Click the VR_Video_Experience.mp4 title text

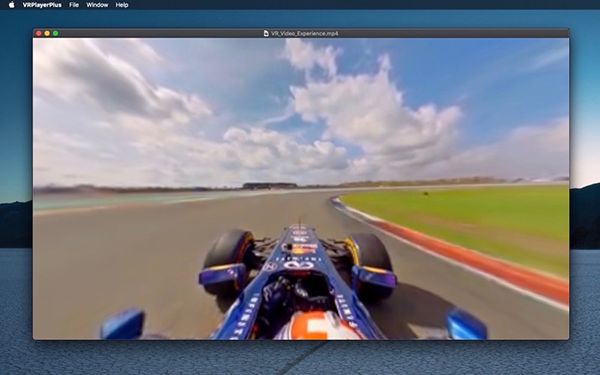click(305, 33)
